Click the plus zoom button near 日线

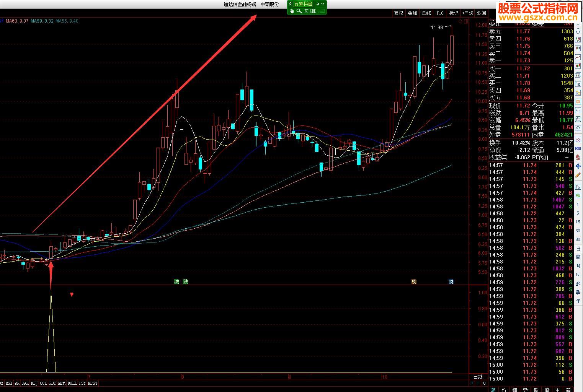(x=472, y=383)
